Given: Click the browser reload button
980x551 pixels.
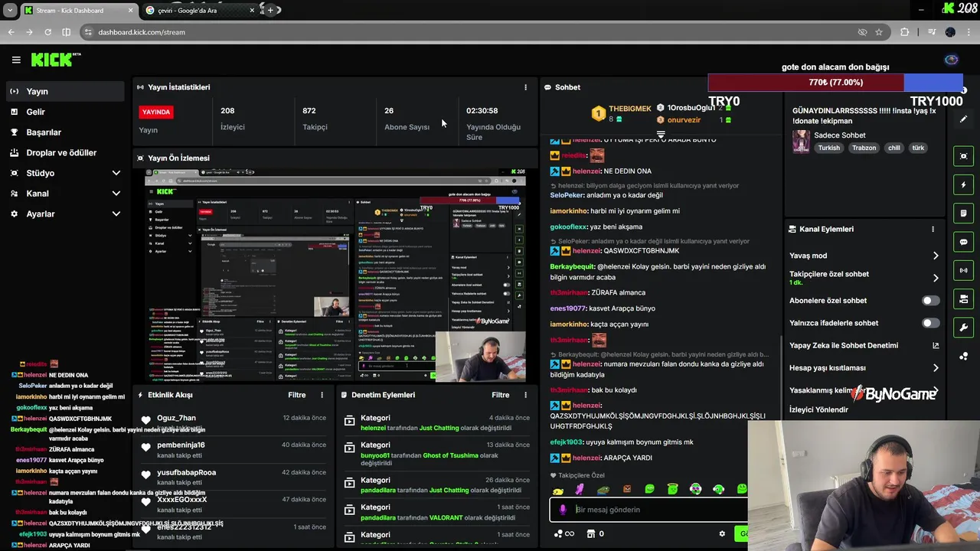Looking at the screenshot, I should 47,32.
